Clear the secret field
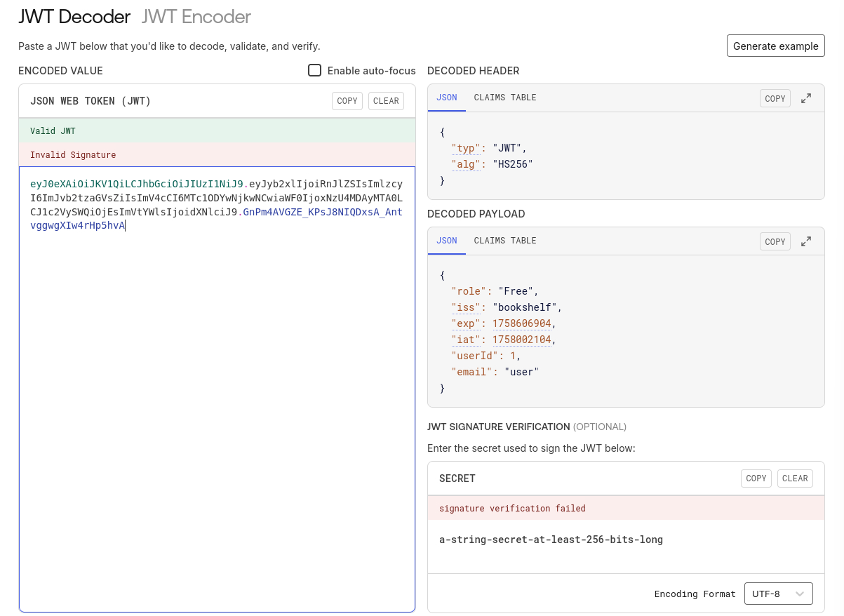The width and height of the screenshot is (844, 616). (795, 478)
